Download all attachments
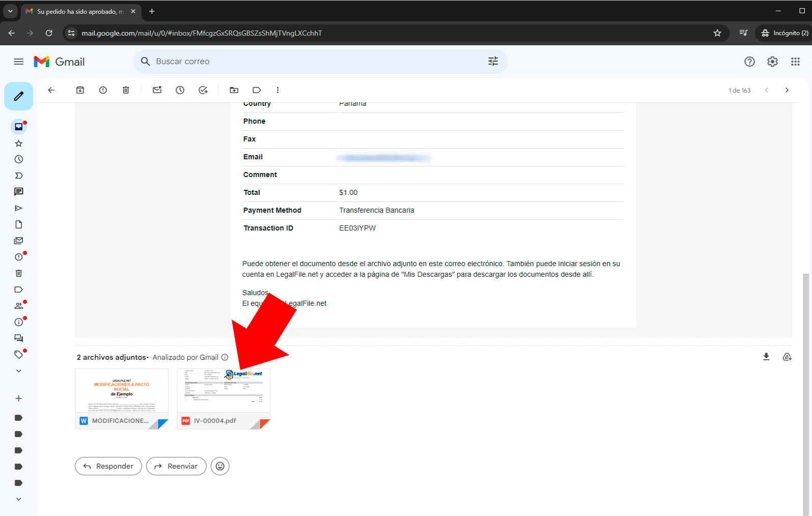 pyautogui.click(x=766, y=357)
